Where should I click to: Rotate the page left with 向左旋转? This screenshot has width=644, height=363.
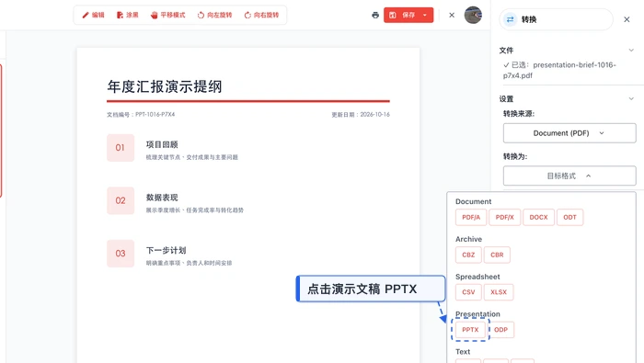click(214, 16)
